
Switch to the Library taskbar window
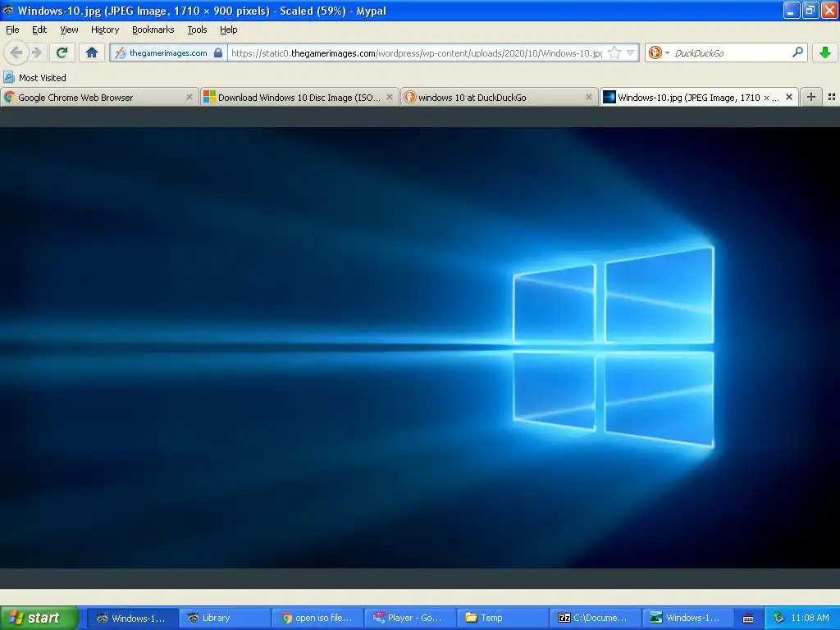pyautogui.click(x=225, y=618)
